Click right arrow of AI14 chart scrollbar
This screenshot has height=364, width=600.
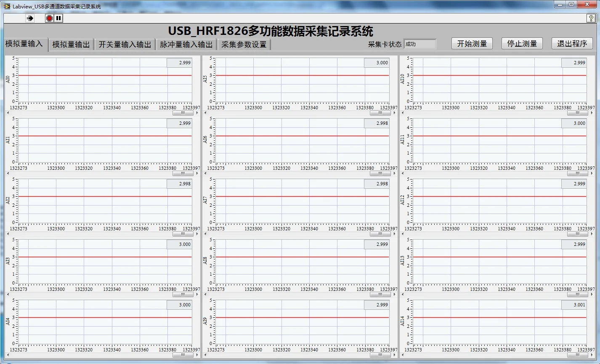[592, 355]
